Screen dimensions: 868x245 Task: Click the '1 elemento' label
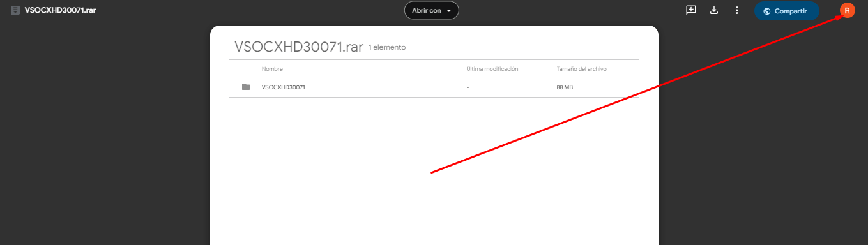(387, 48)
